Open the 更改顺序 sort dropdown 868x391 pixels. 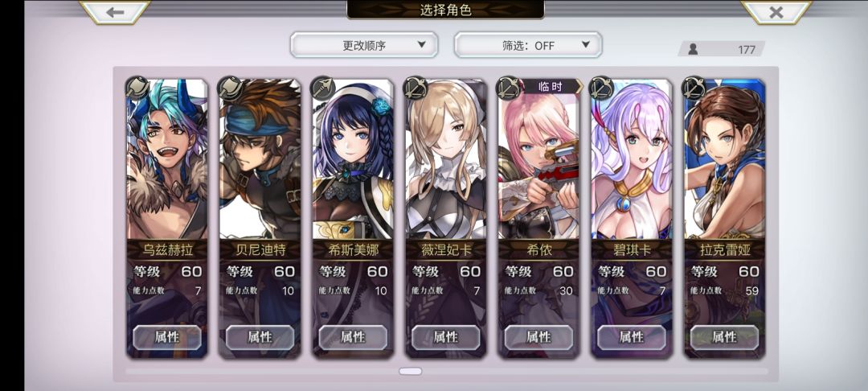click(x=364, y=45)
